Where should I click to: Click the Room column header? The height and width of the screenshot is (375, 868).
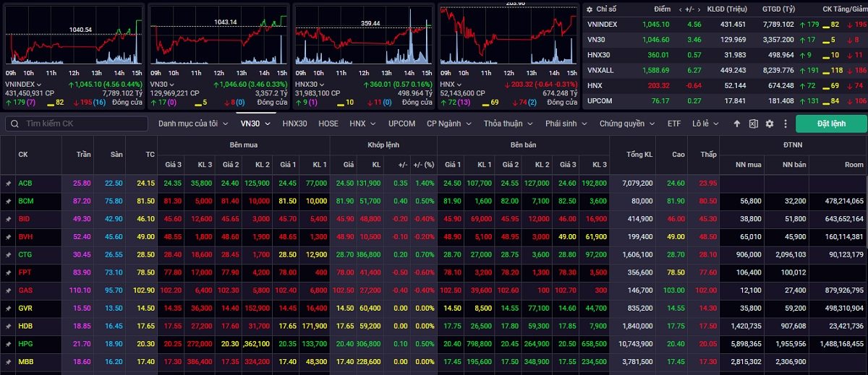pos(854,165)
